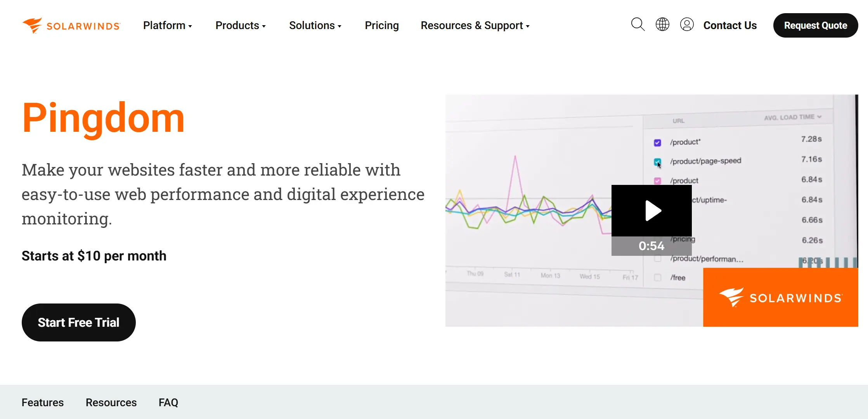Open the user account icon
The height and width of the screenshot is (419, 868).
click(687, 24)
